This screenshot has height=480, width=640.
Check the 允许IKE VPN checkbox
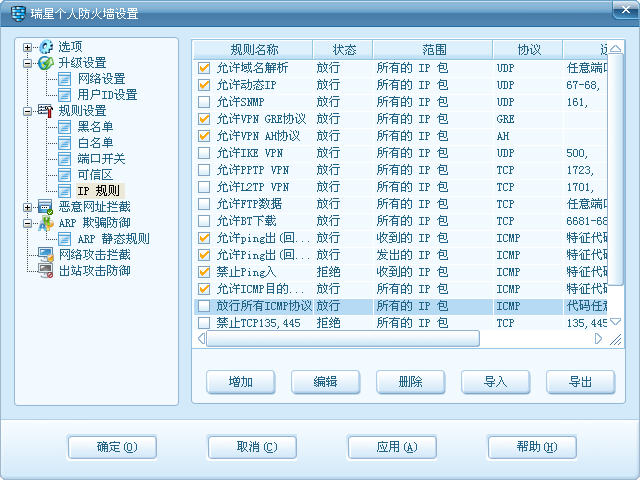click(204, 153)
